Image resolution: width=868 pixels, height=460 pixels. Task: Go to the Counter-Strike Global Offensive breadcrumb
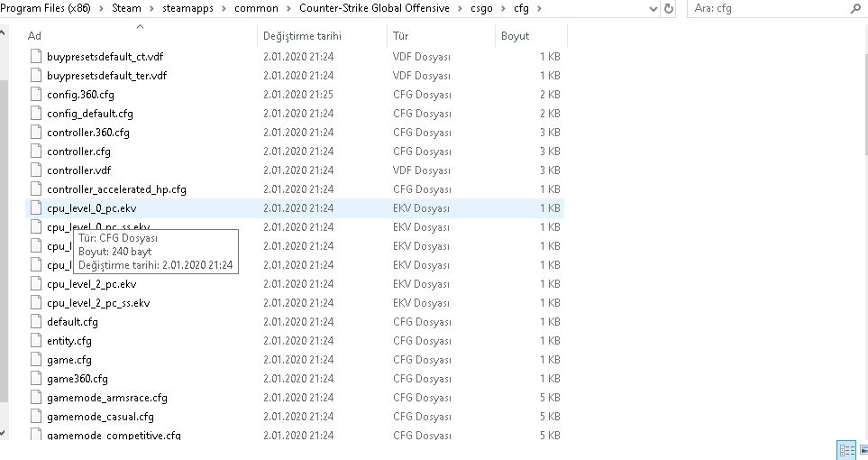(374, 8)
